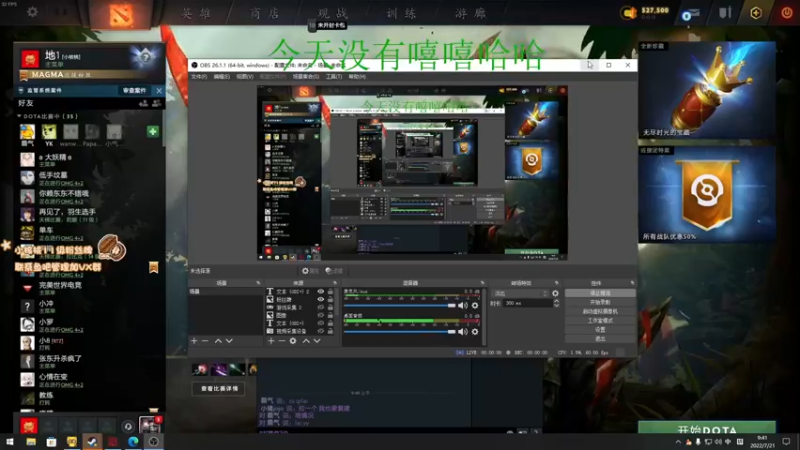
Task: Undock the OBS controls panel with its pop-out icon
Action: tap(633, 283)
